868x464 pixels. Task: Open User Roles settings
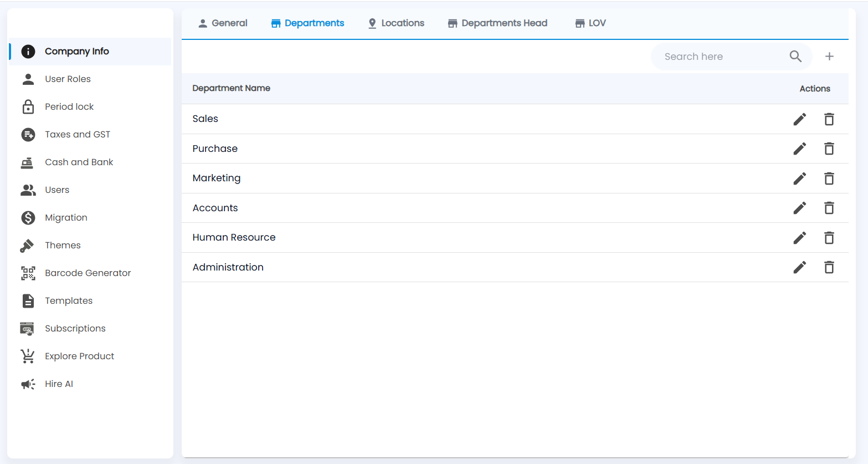(x=90, y=79)
